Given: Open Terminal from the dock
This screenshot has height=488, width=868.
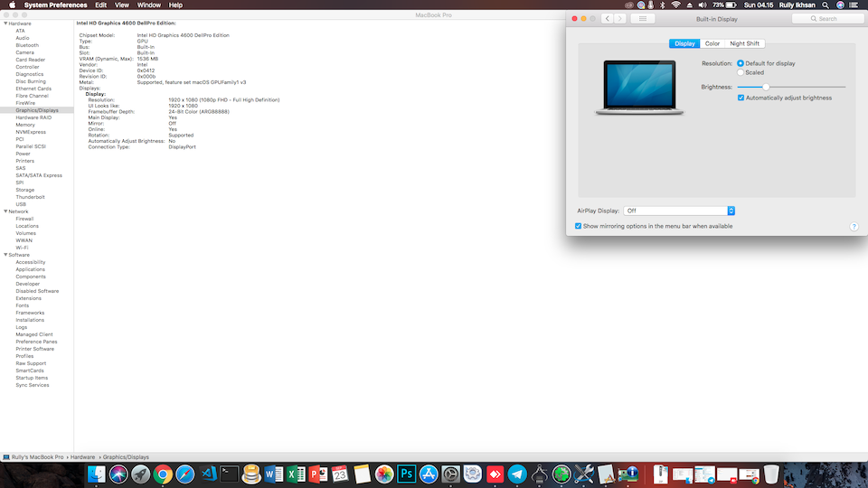Looking at the screenshot, I should (x=229, y=474).
